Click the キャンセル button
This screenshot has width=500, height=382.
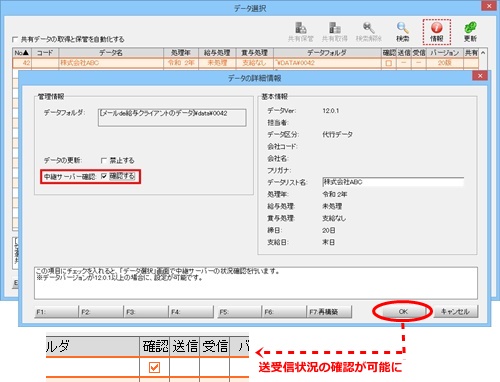click(455, 312)
